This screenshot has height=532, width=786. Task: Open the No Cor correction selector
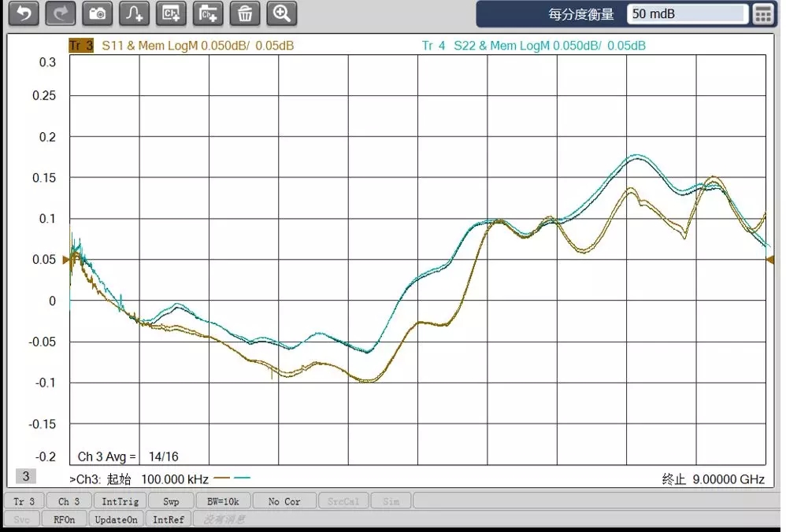coord(284,501)
